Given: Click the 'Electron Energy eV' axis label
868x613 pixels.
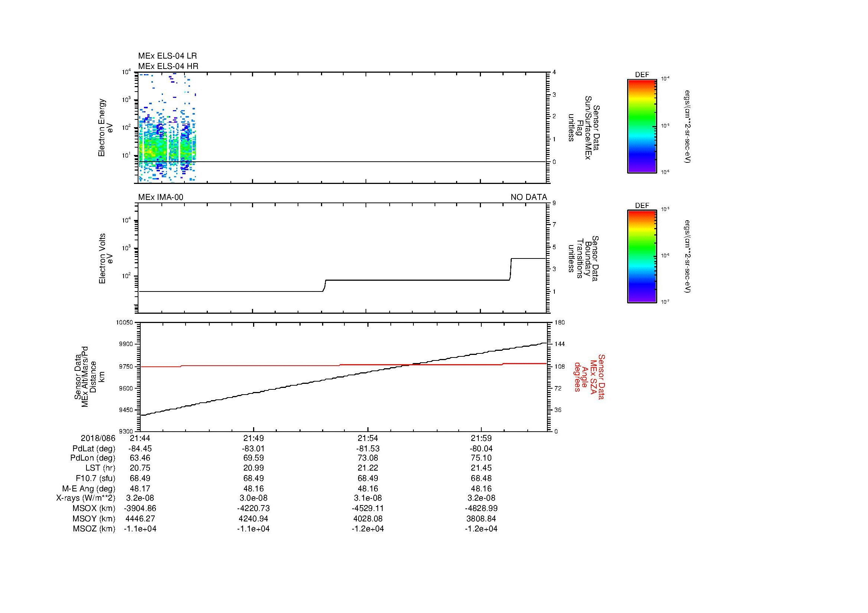Looking at the screenshot, I should click(x=106, y=128).
